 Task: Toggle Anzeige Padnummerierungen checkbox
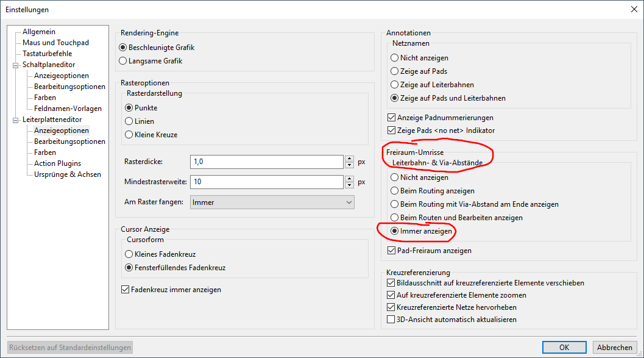[x=441, y=118]
